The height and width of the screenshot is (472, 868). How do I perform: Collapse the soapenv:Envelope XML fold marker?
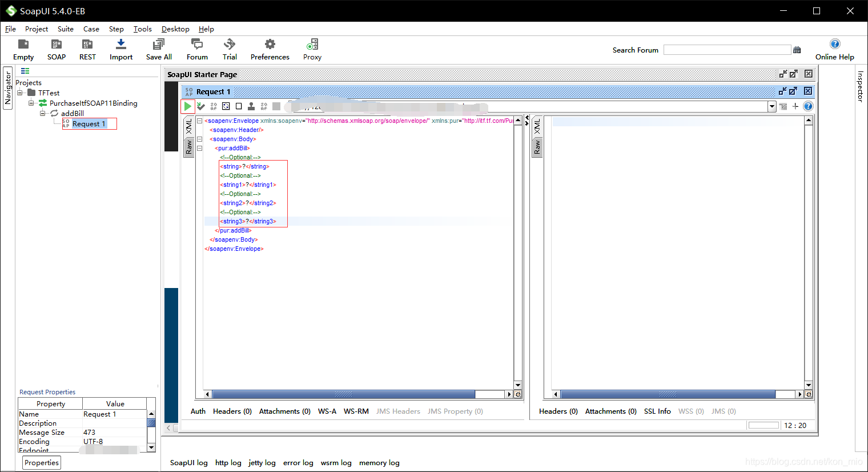click(x=199, y=121)
